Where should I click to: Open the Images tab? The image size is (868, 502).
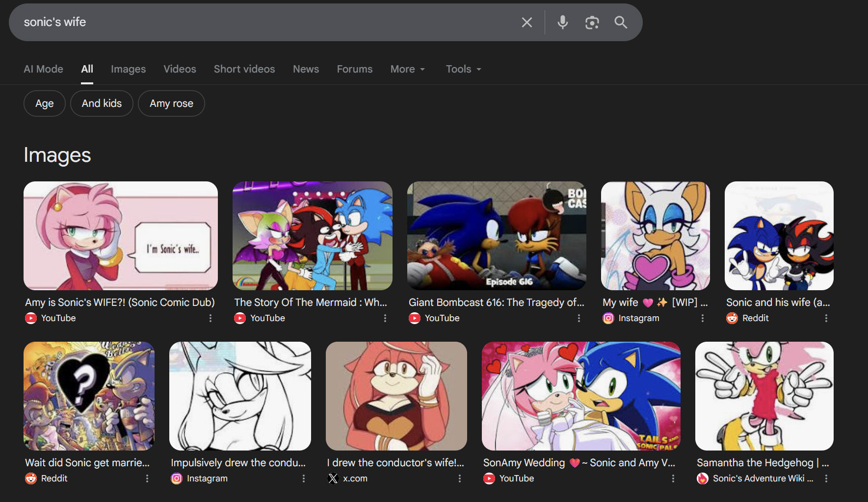(x=128, y=69)
